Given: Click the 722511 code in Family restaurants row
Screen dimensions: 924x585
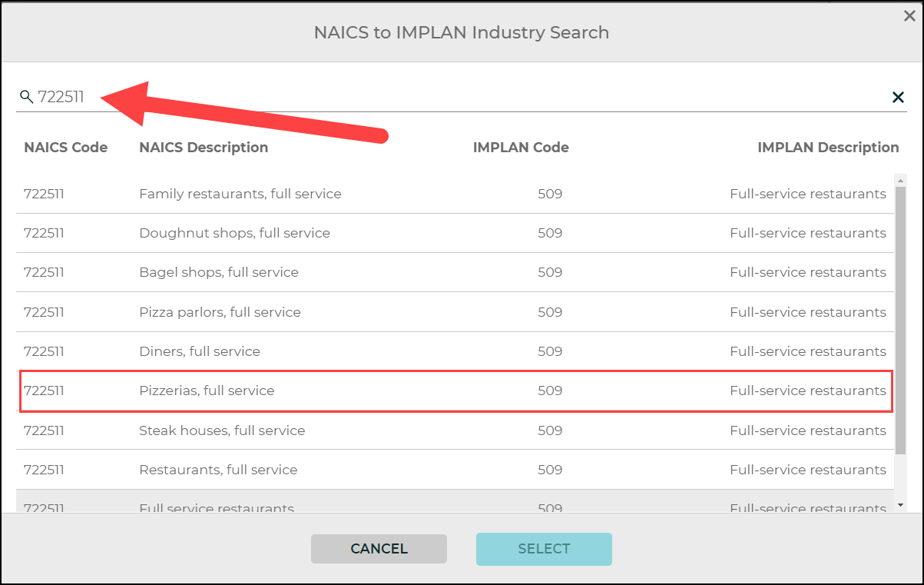Looking at the screenshot, I should coord(44,194).
